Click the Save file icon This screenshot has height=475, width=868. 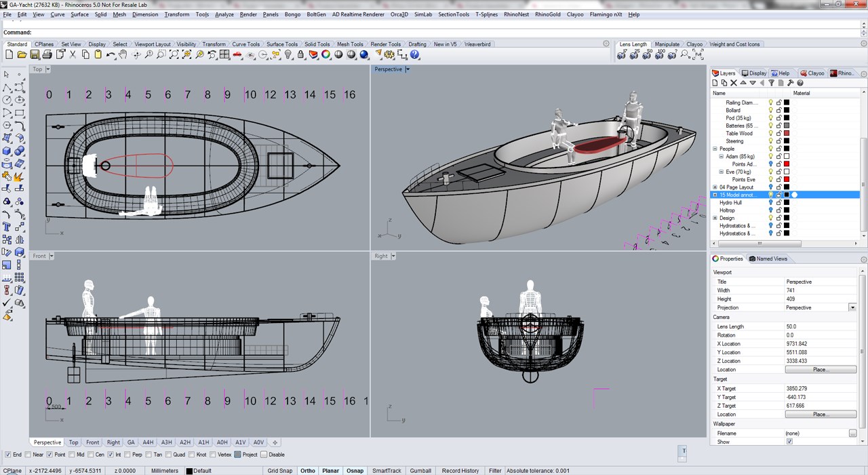(x=35, y=55)
